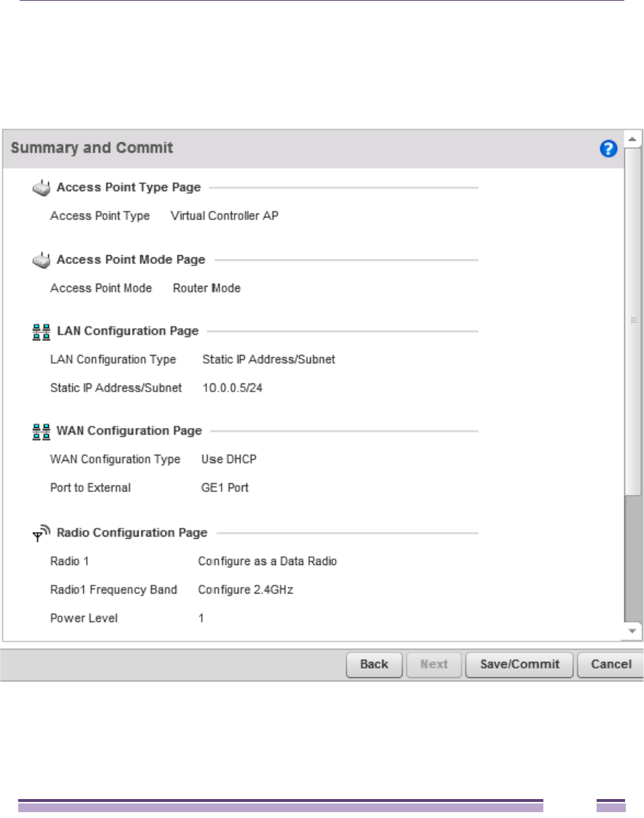Viewport: 644px width, 818px height.
Task: Click the scrollbar down arrow
Action: coord(633,631)
